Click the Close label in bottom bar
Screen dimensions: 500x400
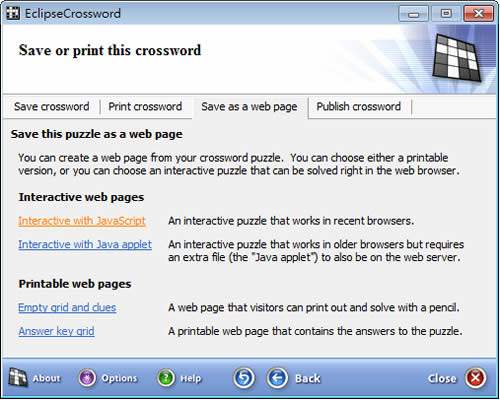(x=442, y=378)
